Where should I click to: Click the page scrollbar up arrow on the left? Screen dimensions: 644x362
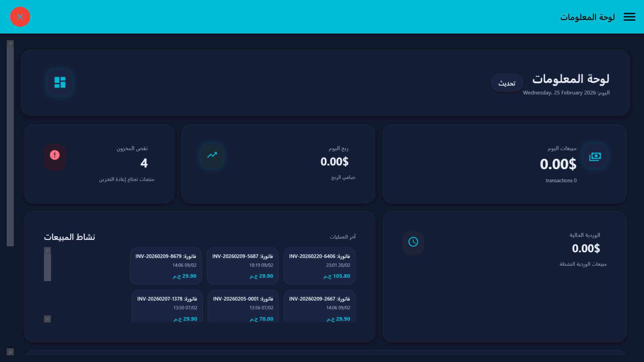[x=10, y=43]
